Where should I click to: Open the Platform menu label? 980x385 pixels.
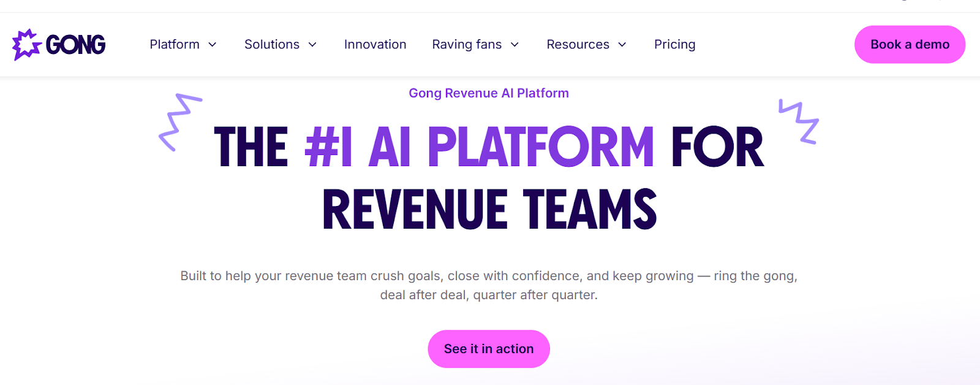(x=175, y=45)
